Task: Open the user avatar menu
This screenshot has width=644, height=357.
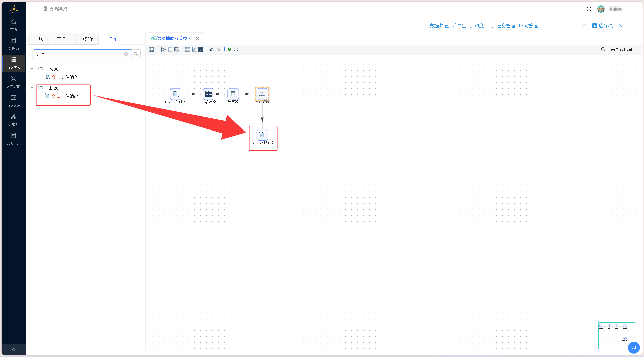Action: coord(601,9)
